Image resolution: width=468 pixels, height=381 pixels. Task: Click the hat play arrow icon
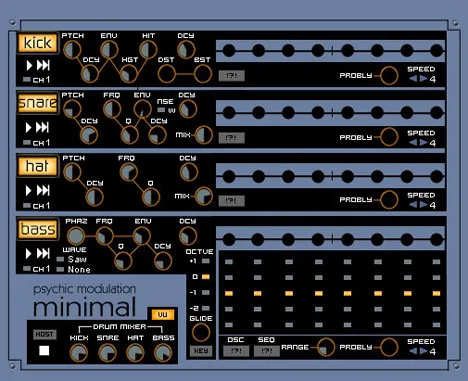(29, 190)
